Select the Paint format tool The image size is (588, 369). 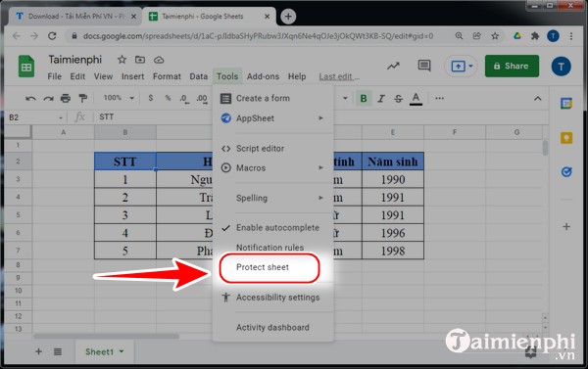83,99
